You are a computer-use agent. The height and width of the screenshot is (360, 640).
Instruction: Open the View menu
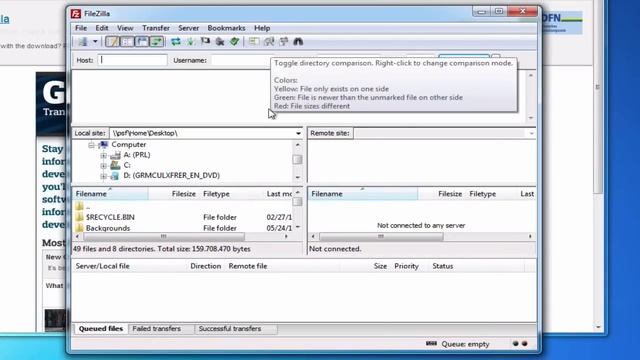click(x=125, y=28)
